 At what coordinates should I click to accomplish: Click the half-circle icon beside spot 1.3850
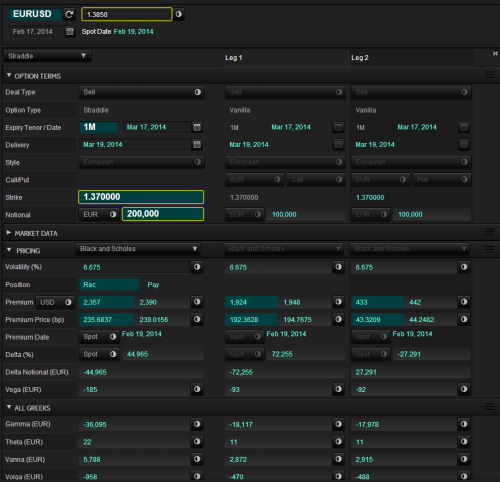pyautogui.click(x=179, y=14)
